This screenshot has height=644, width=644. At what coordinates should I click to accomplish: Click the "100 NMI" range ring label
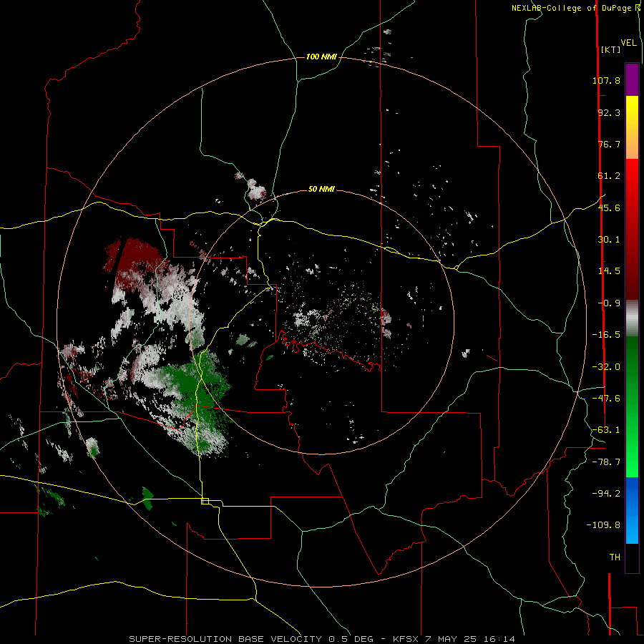(321, 57)
